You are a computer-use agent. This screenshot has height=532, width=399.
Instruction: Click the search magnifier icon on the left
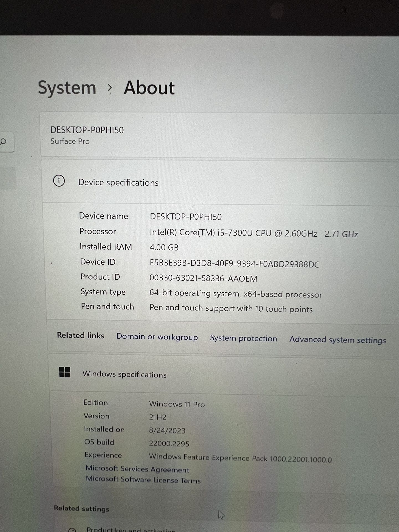[3, 142]
